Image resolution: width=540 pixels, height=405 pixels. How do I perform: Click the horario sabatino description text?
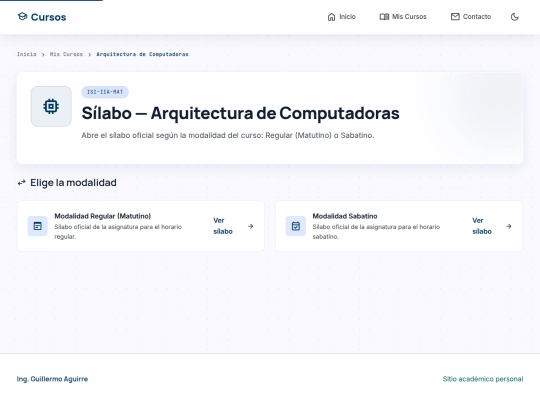[x=376, y=231]
